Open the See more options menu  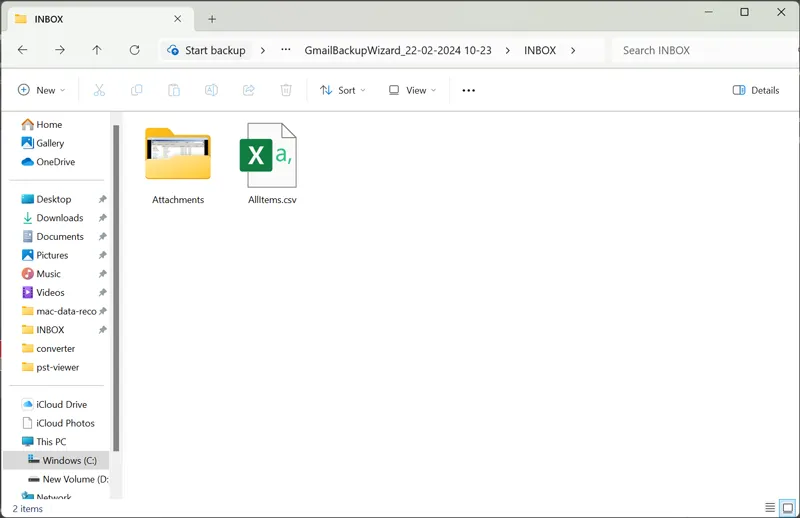[468, 90]
